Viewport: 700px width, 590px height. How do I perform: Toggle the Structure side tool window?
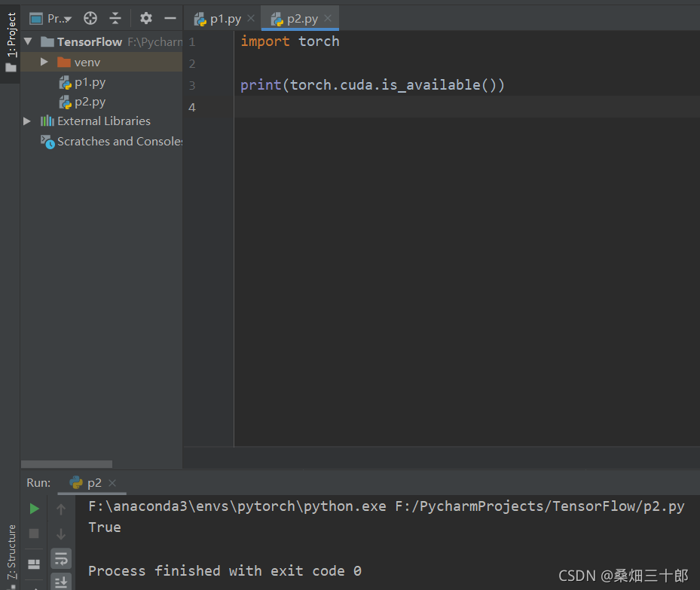(x=11, y=553)
